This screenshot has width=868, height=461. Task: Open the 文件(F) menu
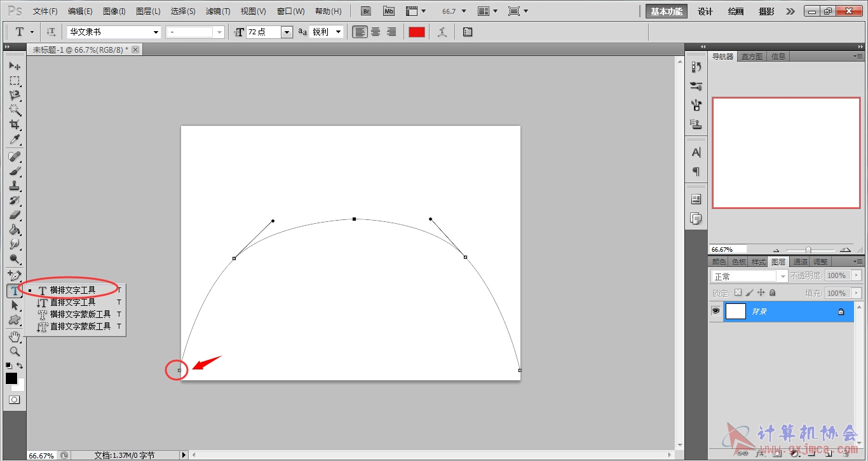click(45, 11)
